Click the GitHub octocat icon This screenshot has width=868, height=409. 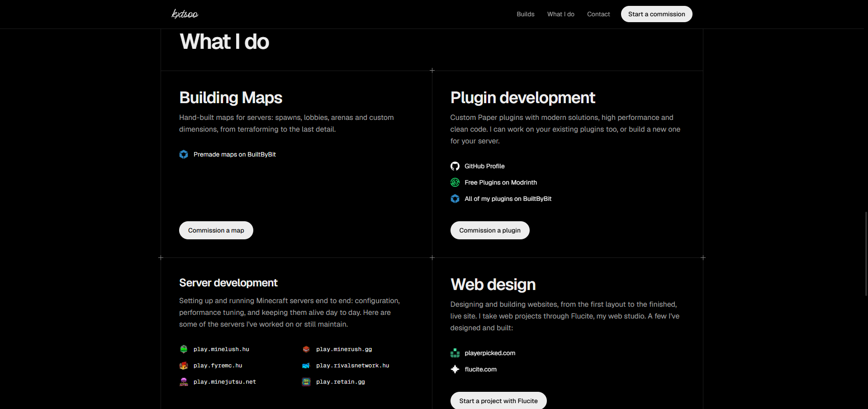tap(455, 166)
